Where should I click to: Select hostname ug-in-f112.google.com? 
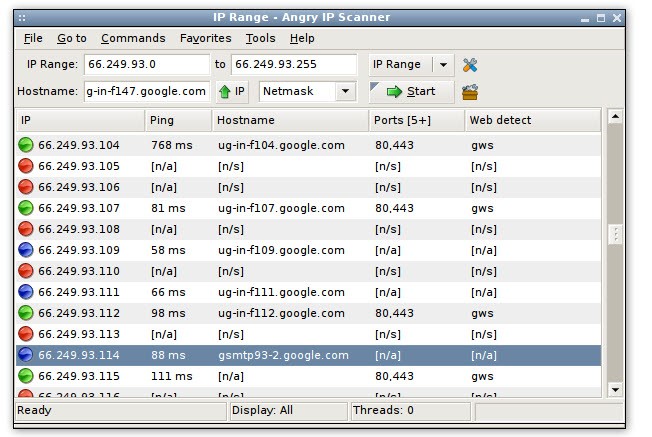(x=282, y=313)
